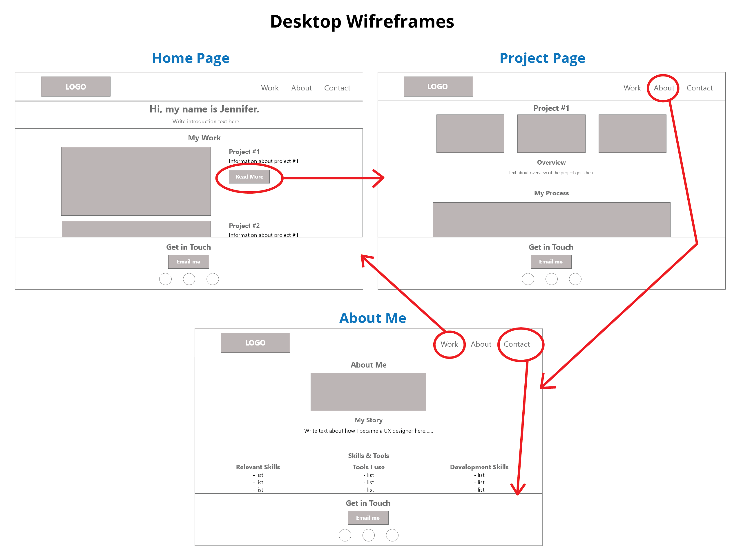The width and height of the screenshot is (741, 560).
Task: Click Project #2 image placeholder on Home Page
Action: [136, 229]
